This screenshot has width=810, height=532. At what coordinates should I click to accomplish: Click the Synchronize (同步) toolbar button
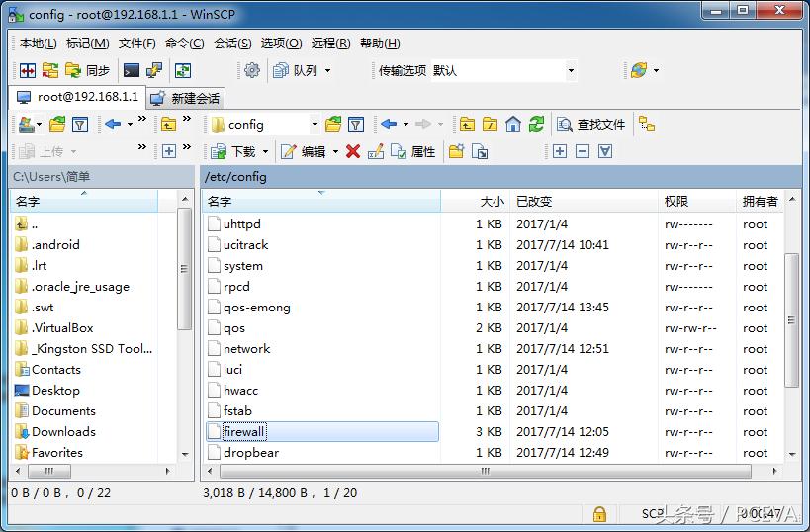click(x=88, y=70)
